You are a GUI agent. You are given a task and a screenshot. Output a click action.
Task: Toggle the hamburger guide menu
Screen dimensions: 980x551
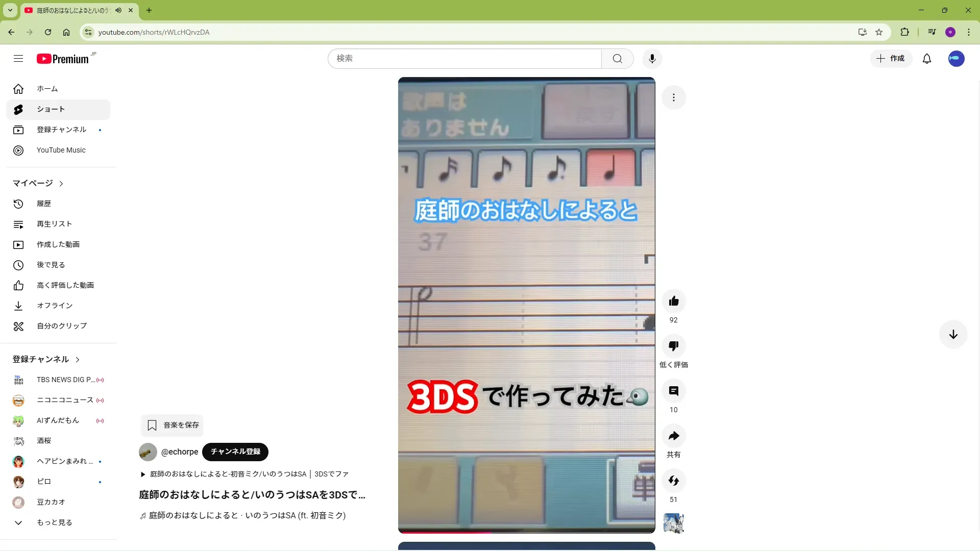18,59
